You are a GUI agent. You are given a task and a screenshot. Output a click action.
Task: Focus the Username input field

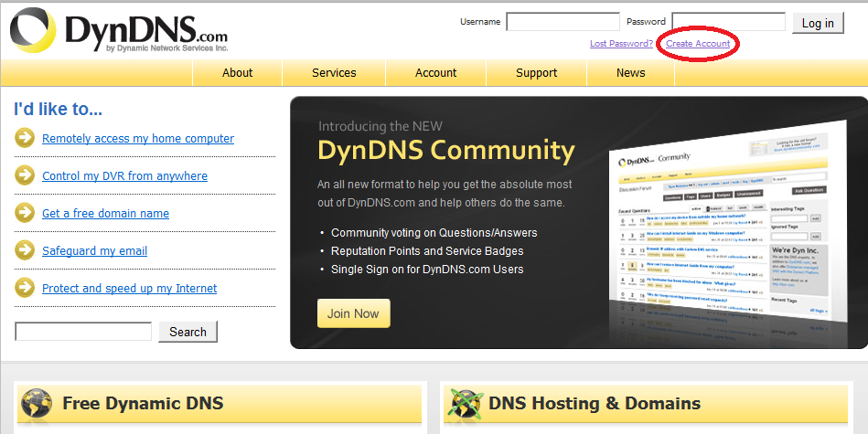(x=563, y=22)
